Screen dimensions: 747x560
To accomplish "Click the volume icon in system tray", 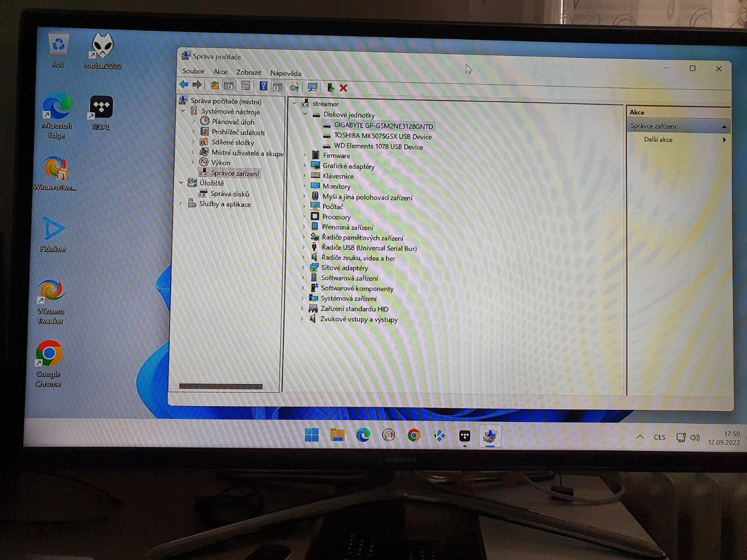I will pyautogui.click(x=695, y=438).
